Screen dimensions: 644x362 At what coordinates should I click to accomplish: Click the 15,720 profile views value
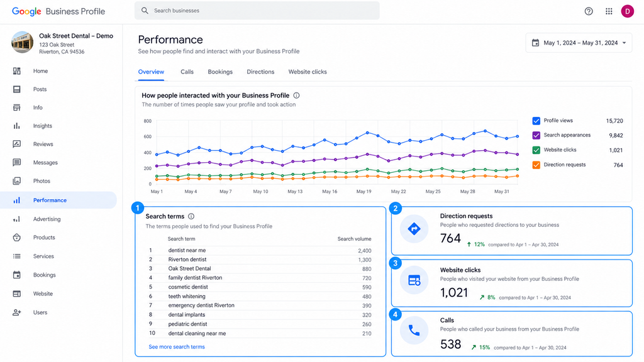pyautogui.click(x=614, y=121)
